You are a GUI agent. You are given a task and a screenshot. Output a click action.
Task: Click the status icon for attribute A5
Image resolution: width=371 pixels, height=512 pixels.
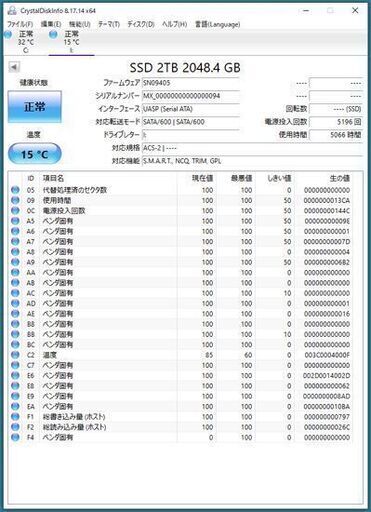click(15, 221)
